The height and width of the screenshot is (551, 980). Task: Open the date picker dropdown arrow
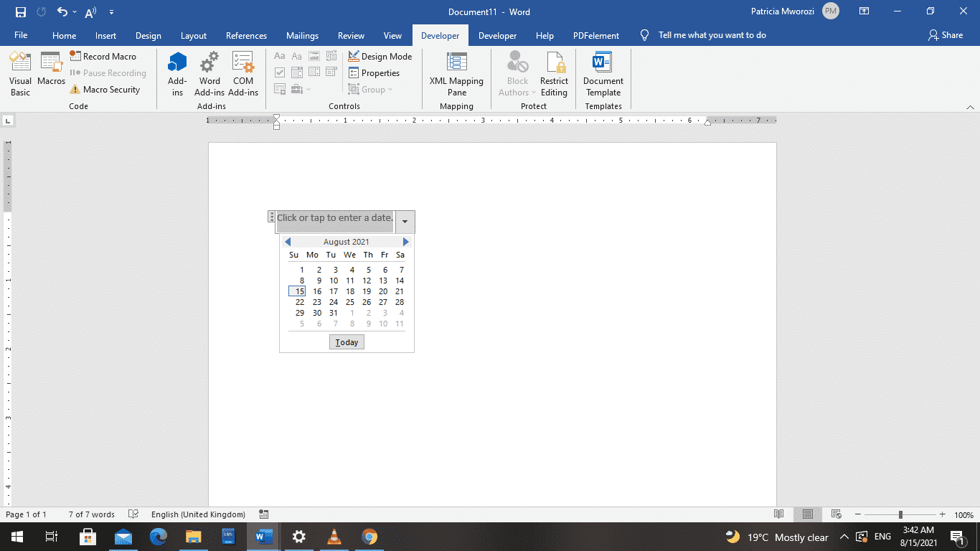[x=405, y=222]
